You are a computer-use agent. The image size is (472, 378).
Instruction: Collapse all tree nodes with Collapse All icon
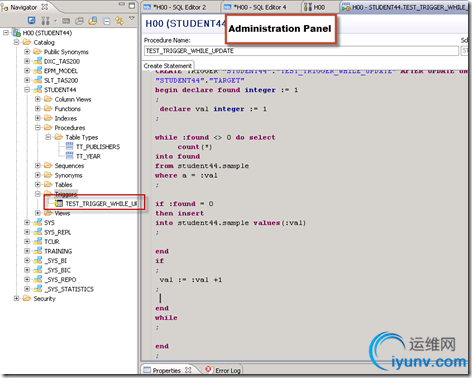click(x=106, y=21)
